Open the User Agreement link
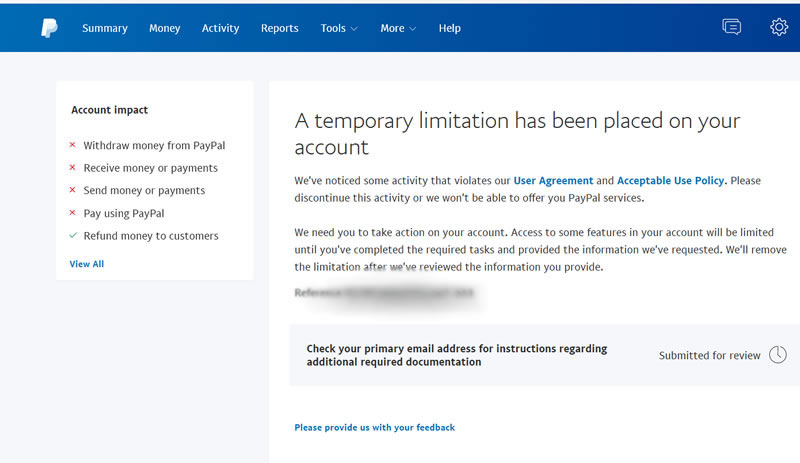 coord(553,181)
